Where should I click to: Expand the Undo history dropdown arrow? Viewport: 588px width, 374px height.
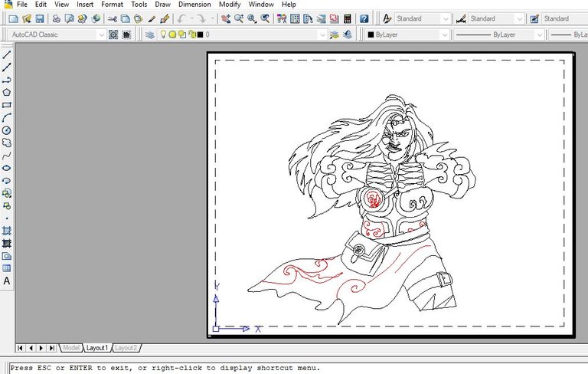pyautogui.click(x=191, y=18)
